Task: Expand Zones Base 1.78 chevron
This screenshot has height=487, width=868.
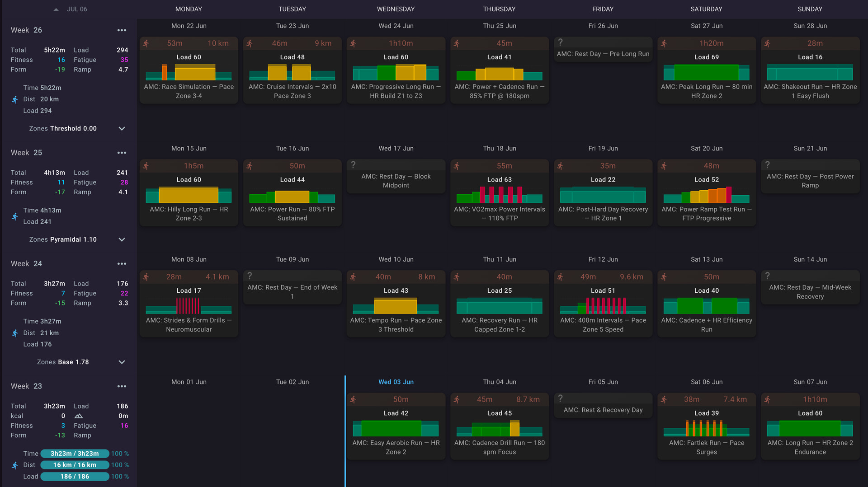Action: coord(122,362)
